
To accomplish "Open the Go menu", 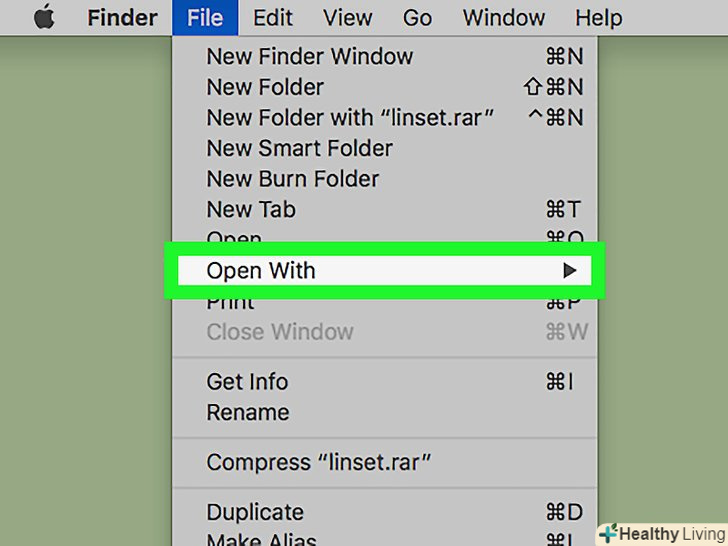I will click(417, 18).
